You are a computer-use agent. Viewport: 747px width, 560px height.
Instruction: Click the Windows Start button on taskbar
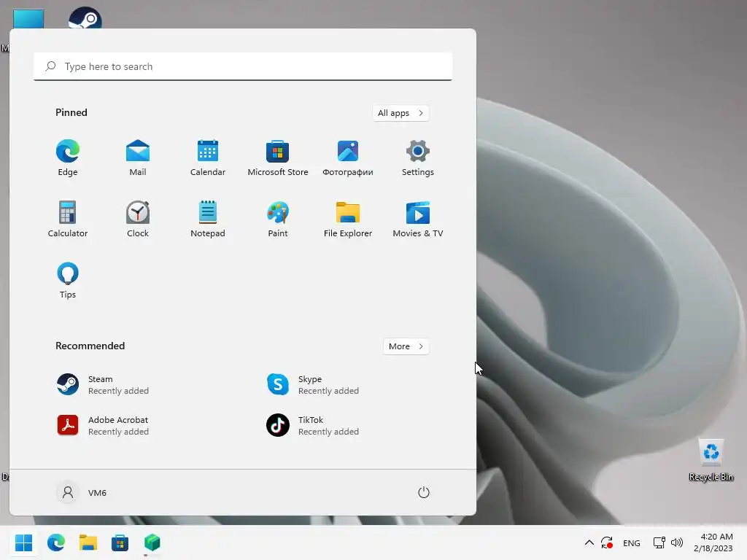point(23,542)
